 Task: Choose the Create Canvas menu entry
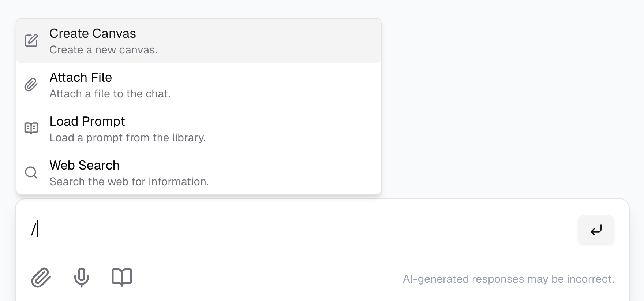(x=92, y=33)
